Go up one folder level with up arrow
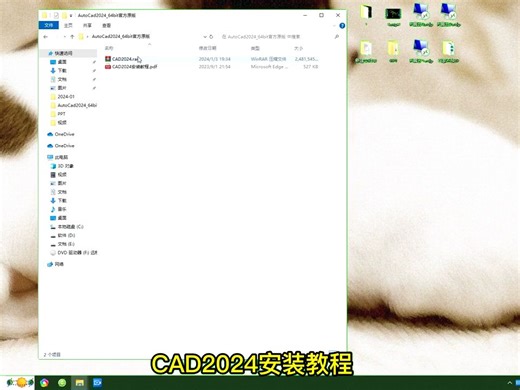This screenshot has width=520, height=390. pos(72,37)
